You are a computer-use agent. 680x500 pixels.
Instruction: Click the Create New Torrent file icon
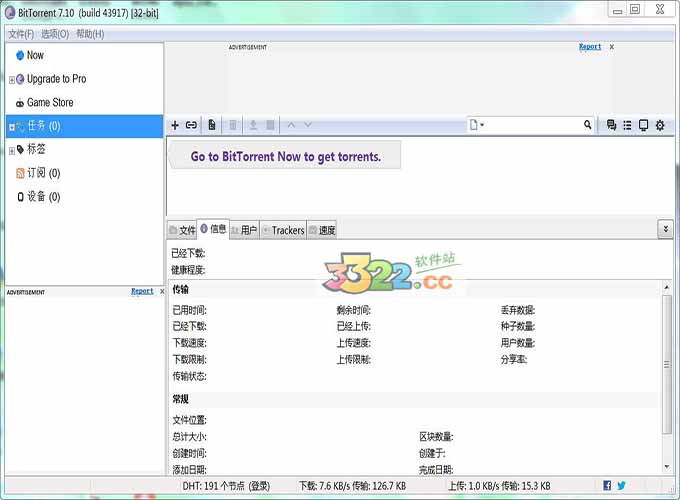click(212, 125)
